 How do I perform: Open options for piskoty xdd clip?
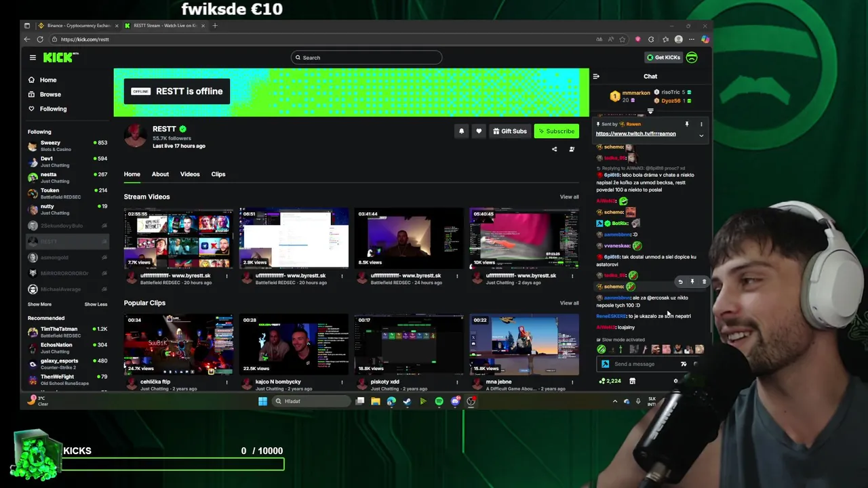coord(458,382)
